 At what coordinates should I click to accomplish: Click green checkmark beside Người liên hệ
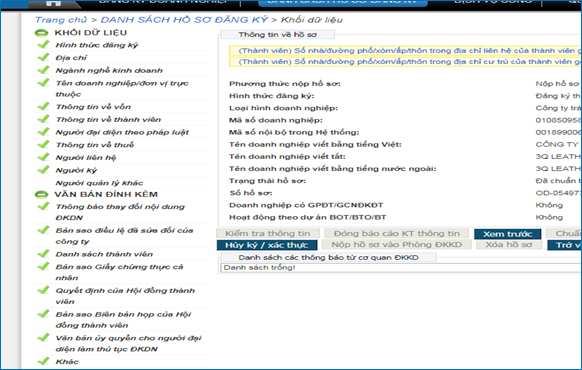(x=43, y=157)
